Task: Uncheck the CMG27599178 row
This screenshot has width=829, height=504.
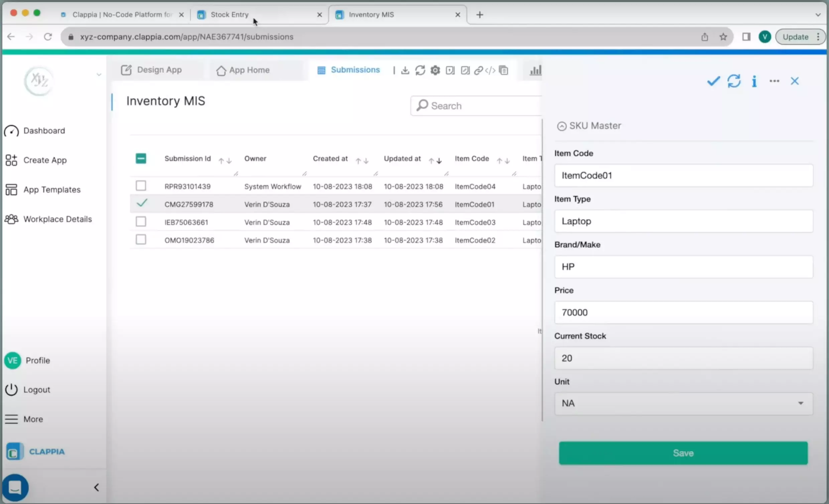Action: (x=142, y=204)
